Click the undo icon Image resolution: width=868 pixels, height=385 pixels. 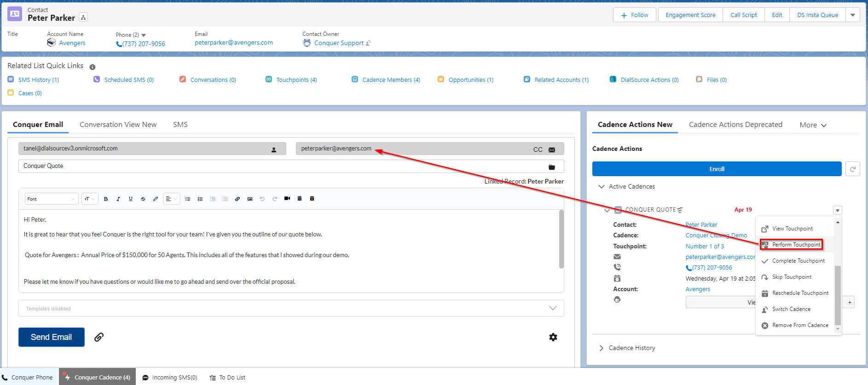pos(262,199)
